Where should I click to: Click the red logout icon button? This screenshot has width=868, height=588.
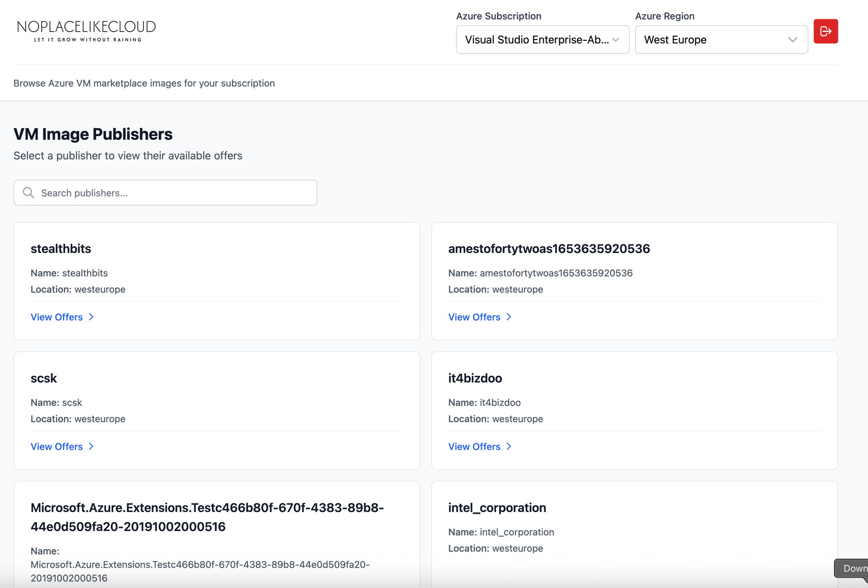[825, 31]
